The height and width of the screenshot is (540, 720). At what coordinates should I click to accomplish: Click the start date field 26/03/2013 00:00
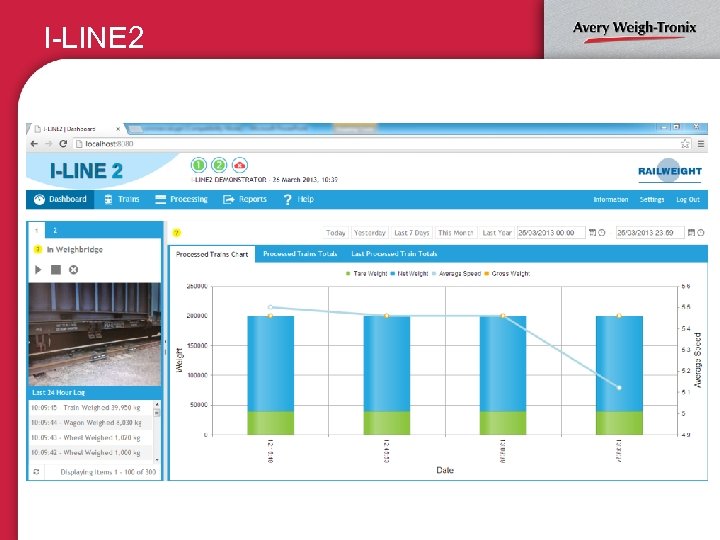click(x=551, y=233)
